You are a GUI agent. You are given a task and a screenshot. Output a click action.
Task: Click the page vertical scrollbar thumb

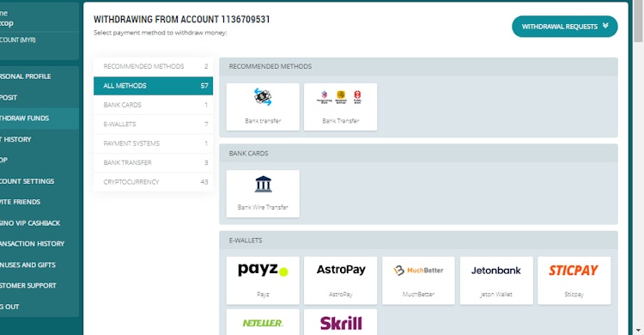[x=638, y=21]
